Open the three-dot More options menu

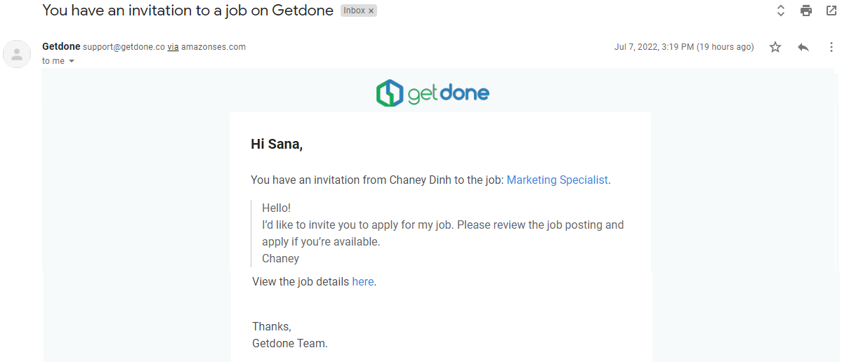(831, 47)
